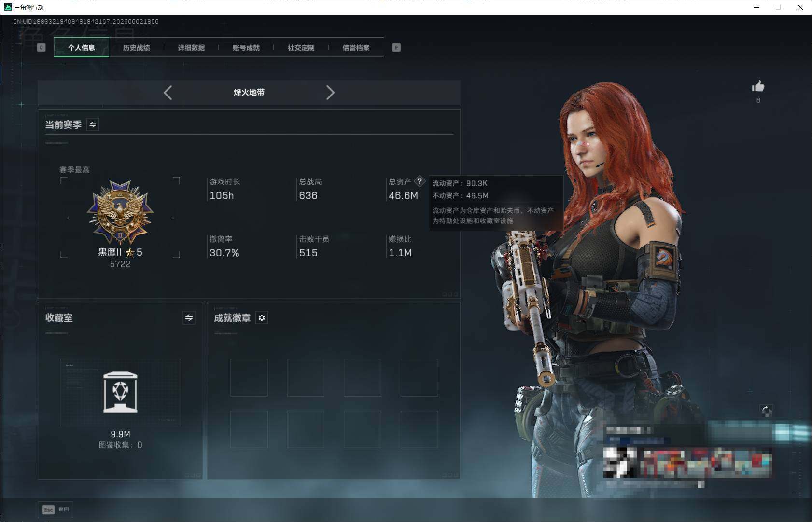Minimize the 三角洲行动 window
The height and width of the screenshot is (522, 812).
pos(756,7)
